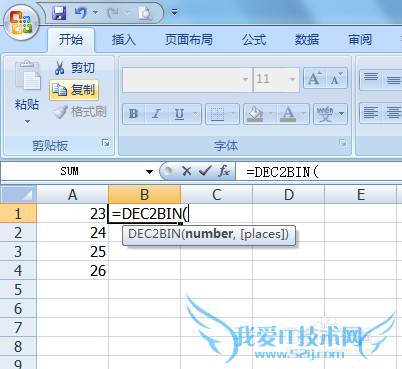
Task: Open the Name Box function dropdown
Action: [149, 172]
